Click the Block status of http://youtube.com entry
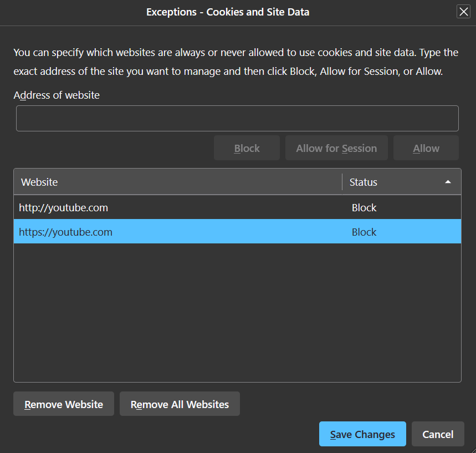 (x=364, y=207)
